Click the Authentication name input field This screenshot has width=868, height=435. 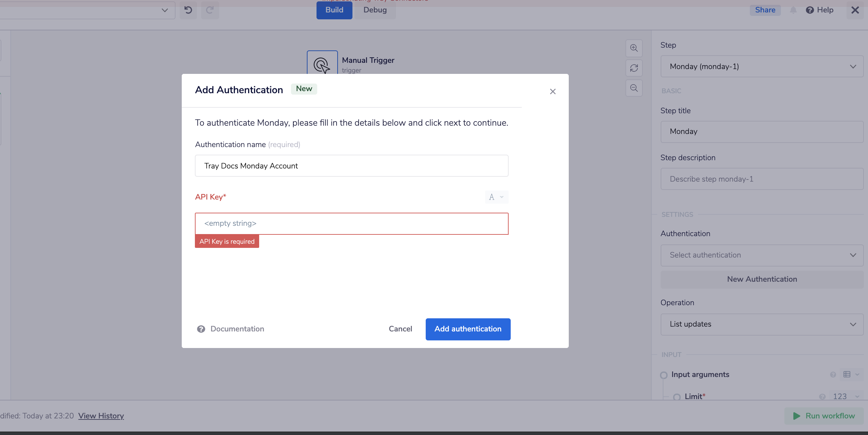351,166
